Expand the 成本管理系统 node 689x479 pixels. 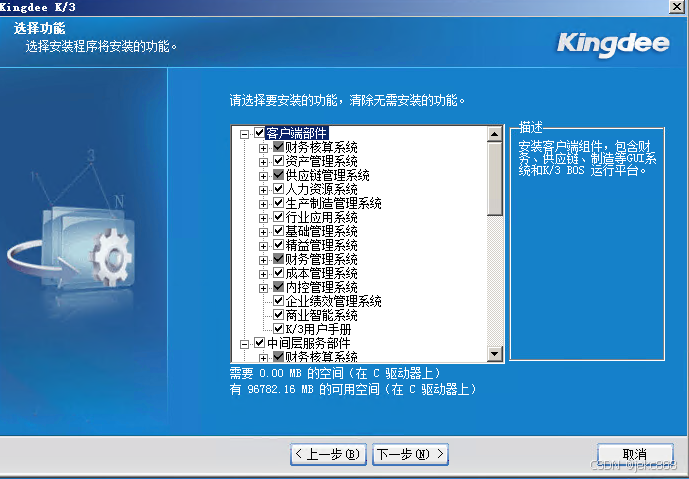[263, 274]
